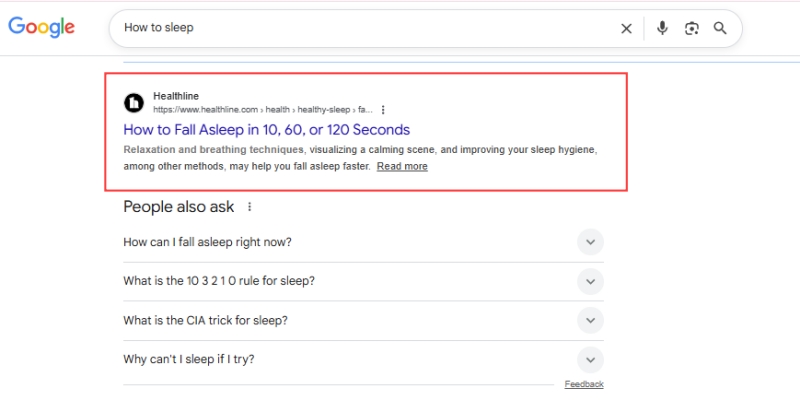Click the 'People also ask' heading

click(179, 207)
